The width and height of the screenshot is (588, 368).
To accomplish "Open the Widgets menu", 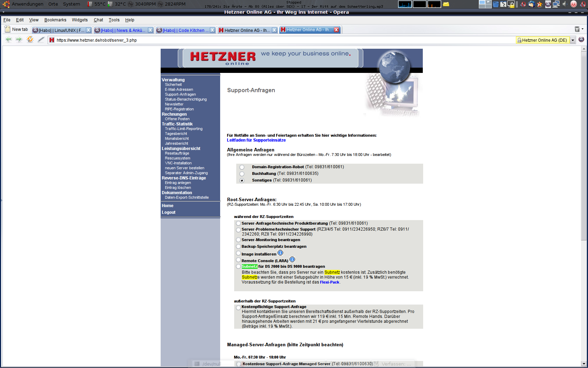I will click(80, 20).
